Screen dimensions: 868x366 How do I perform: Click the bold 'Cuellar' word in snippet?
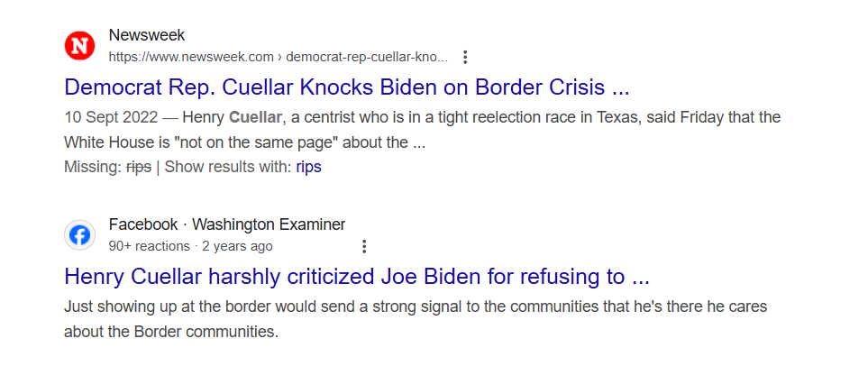(x=255, y=117)
